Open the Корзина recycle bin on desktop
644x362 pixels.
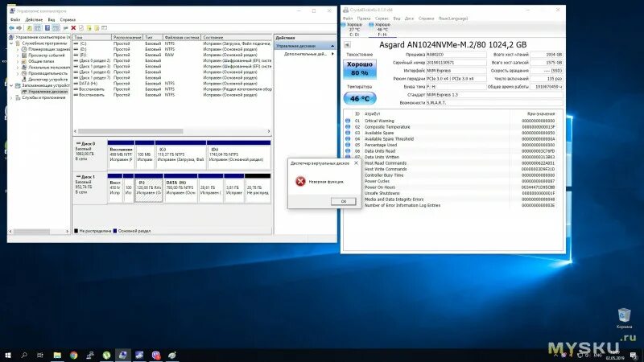coord(624,319)
